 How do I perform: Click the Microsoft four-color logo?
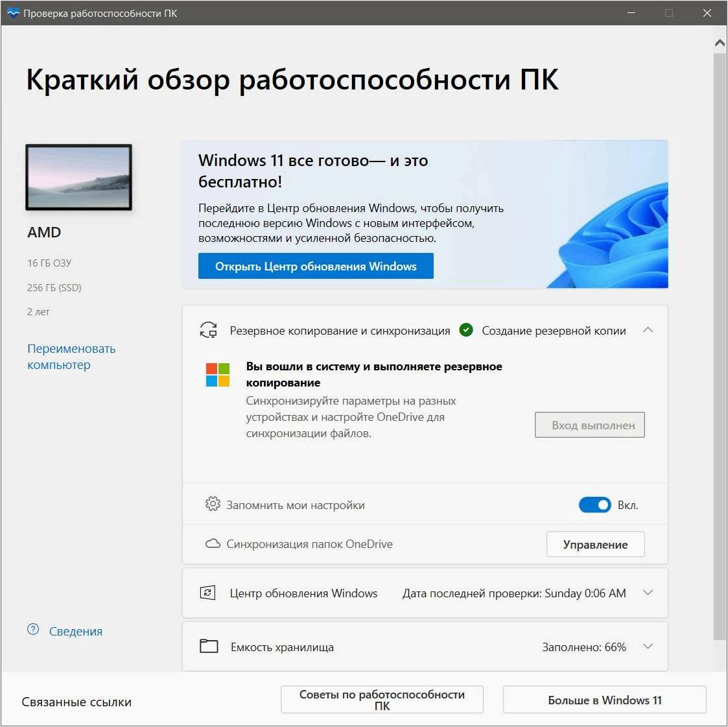[x=218, y=375]
